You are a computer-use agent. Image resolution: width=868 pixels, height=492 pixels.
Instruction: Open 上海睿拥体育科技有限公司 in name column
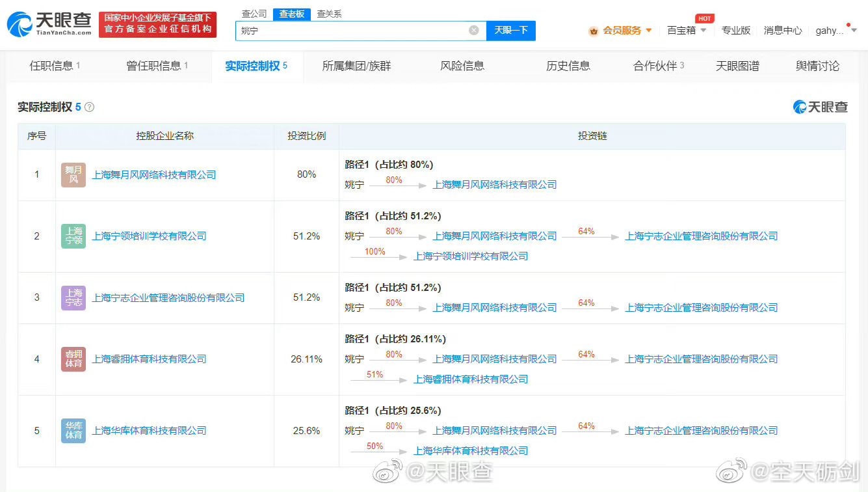click(x=149, y=359)
